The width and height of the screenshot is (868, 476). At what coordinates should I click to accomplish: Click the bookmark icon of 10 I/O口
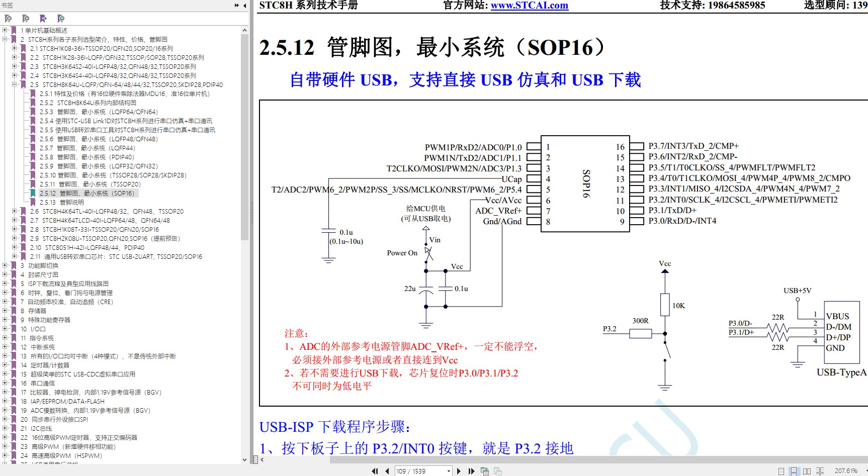pos(14,329)
